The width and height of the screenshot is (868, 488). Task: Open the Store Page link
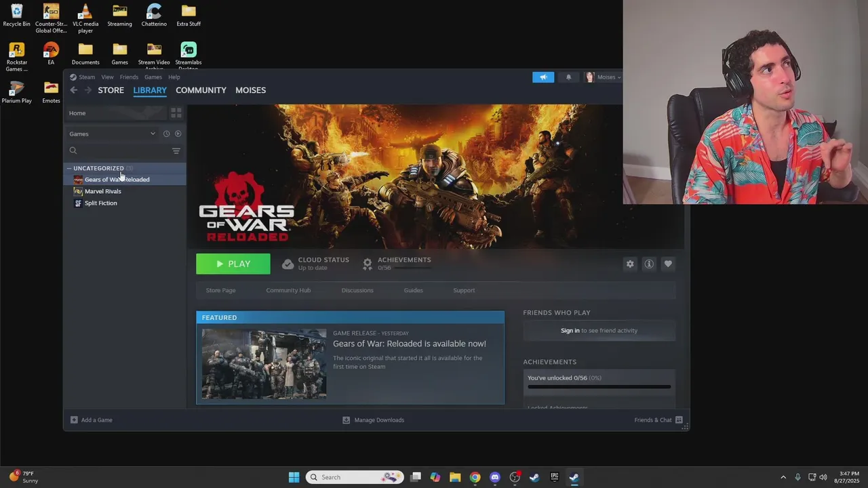click(x=220, y=290)
